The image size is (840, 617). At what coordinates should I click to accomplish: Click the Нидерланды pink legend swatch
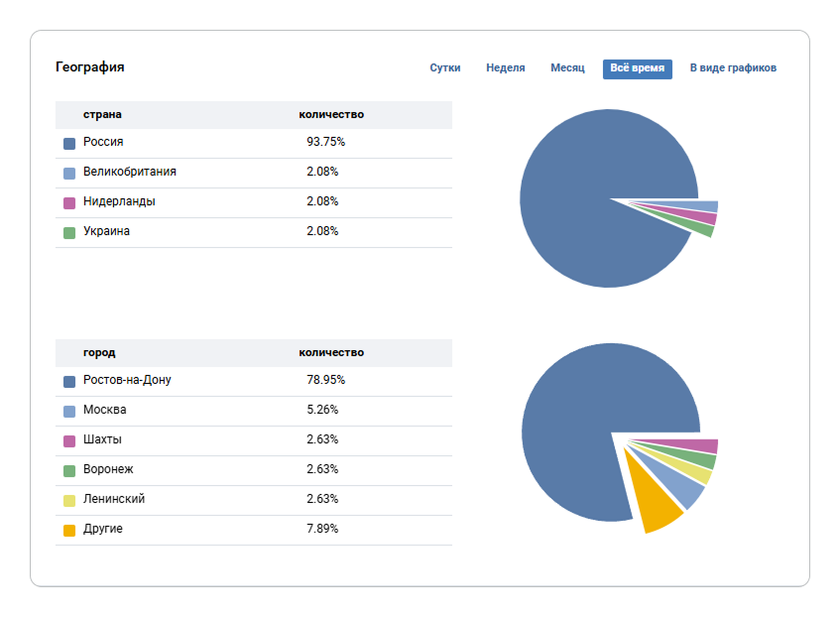coord(69,202)
